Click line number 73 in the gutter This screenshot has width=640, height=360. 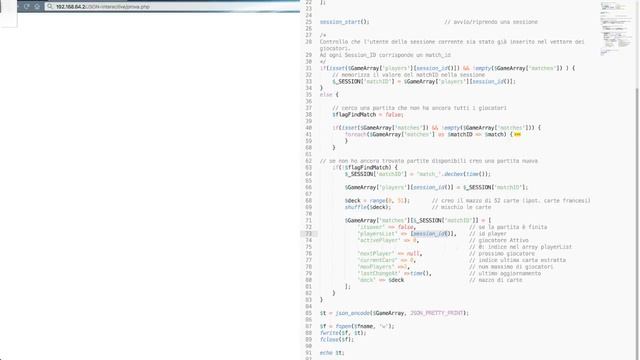point(309,234)
